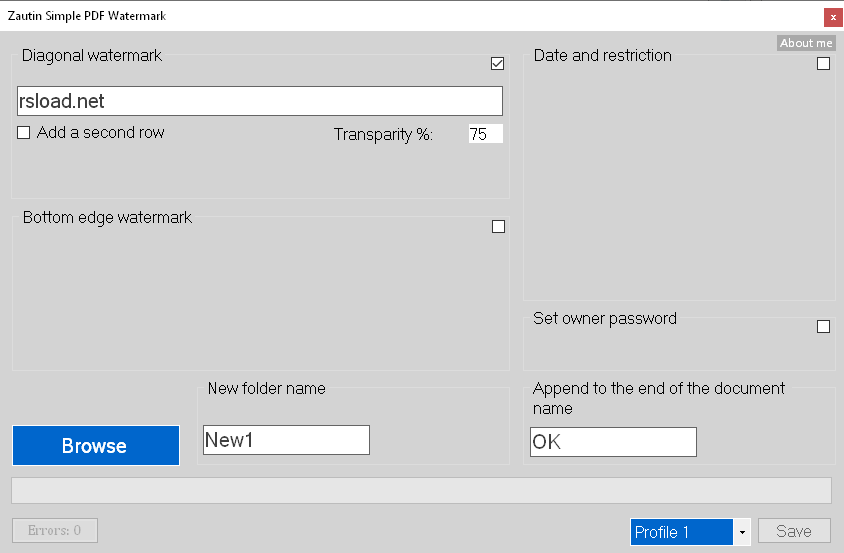Expand the profile list dropdown arrow
844x553 pixels.
[742, 532]
